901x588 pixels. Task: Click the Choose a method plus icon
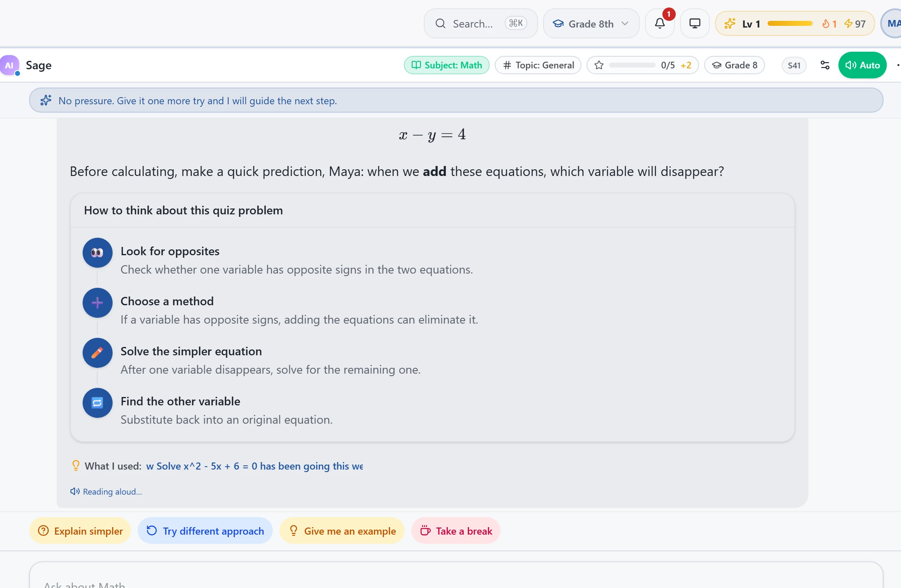[x=97, y=303]
